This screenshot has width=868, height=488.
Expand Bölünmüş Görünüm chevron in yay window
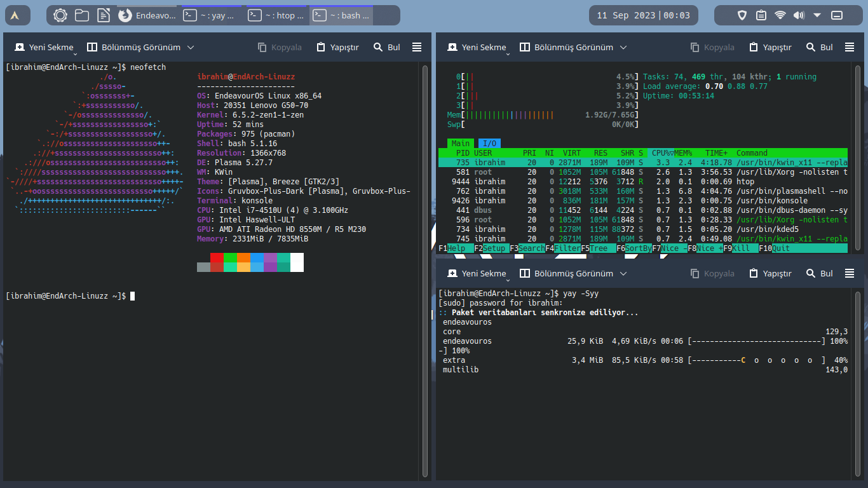pyautogui.click(x=623, y=273)
